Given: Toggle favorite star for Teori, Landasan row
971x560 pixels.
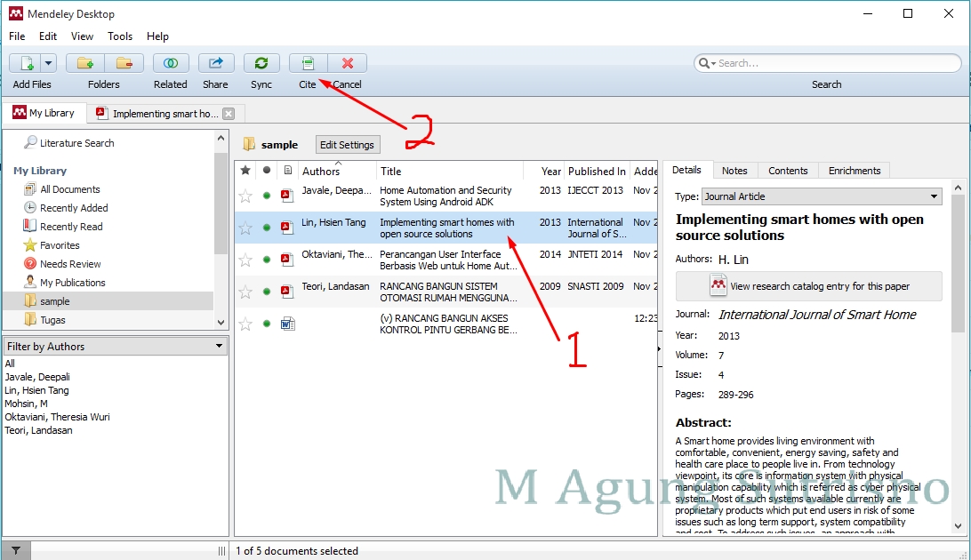Looking at the screenshot, I should pos(245,292).
